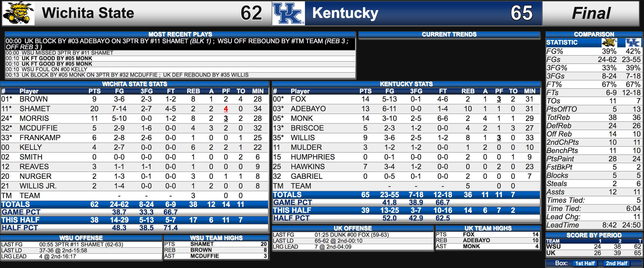644x268 pixels.
Task: Click the Final game status label
Action: pyautogui.click(x=591, y=13)
